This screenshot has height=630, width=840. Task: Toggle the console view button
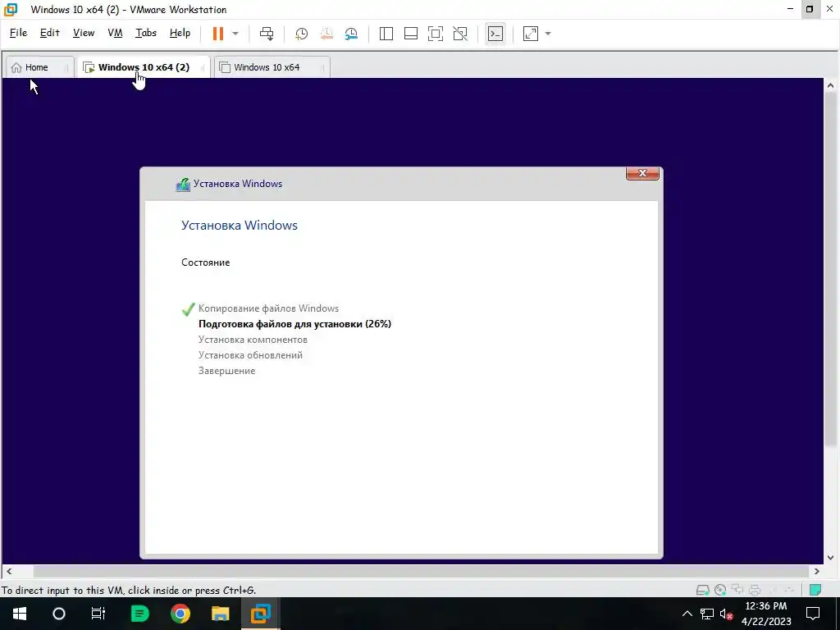click(495, 33)
